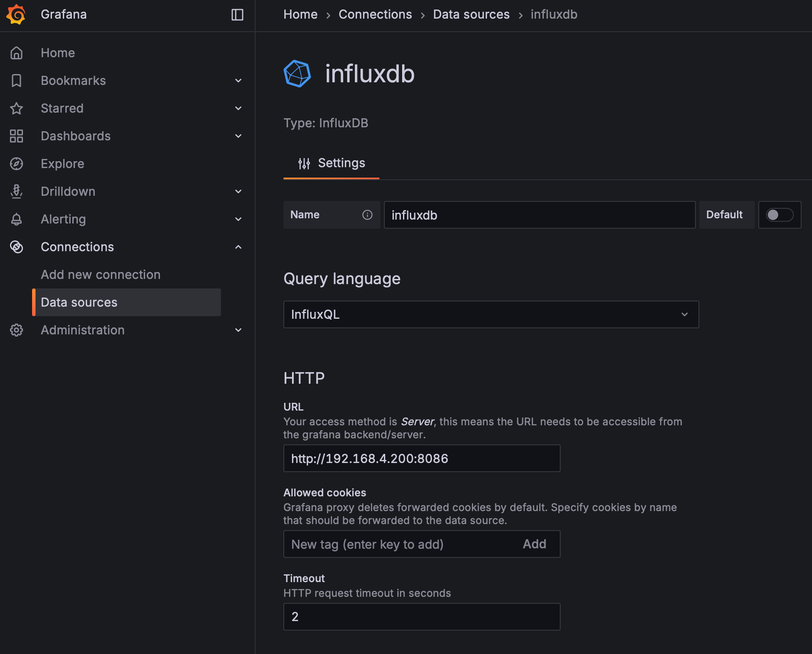This screenshot has width=812, height=654.
Task: Toggle the sidebar dock menu icon
Action: [x=237, y=15]
